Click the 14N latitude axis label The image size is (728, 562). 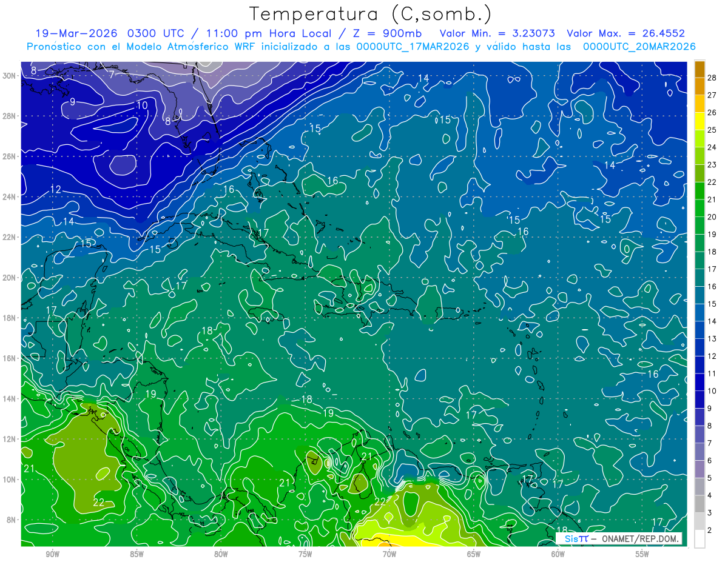[x=10, y=399]
